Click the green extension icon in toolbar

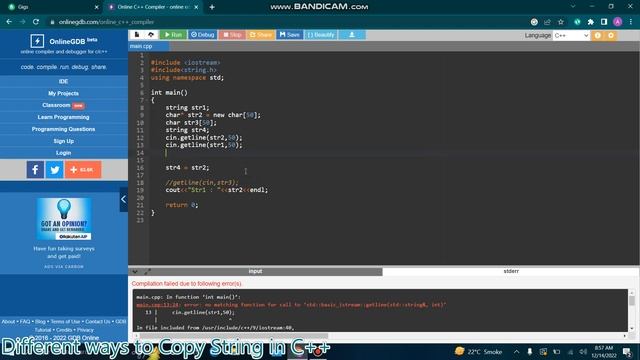[577, 22]
